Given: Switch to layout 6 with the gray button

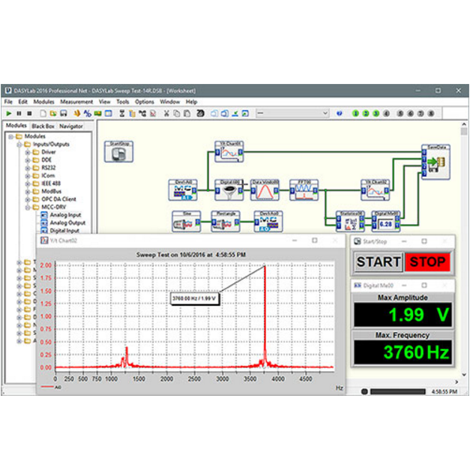Looking at the screenshot, I should pyautogui.click(x=411, y=113).
